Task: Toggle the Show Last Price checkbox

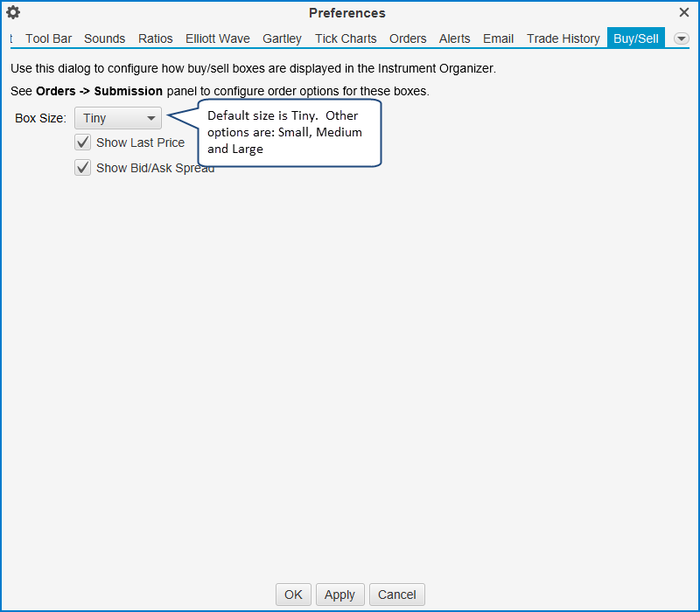Action: click(x=83, y=143)
